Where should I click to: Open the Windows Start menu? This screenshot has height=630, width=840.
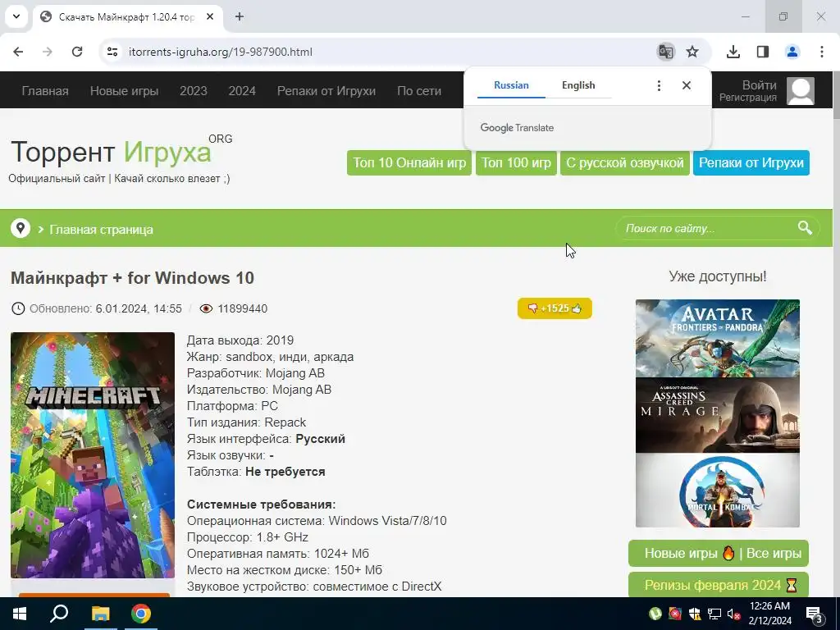(x=20, y=614)
